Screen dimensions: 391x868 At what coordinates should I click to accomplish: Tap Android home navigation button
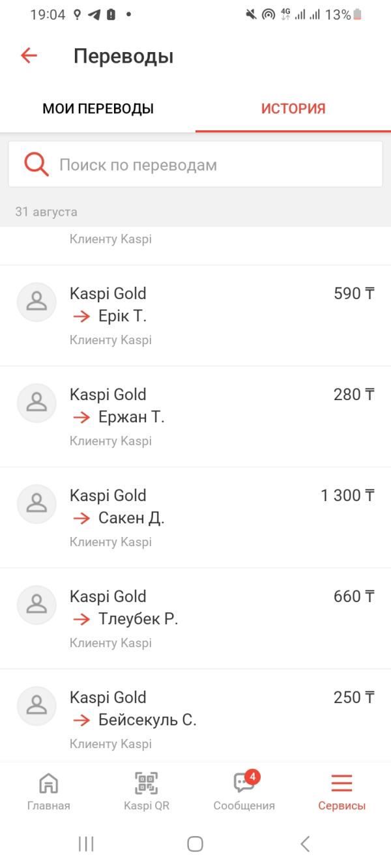click(195, 844)
